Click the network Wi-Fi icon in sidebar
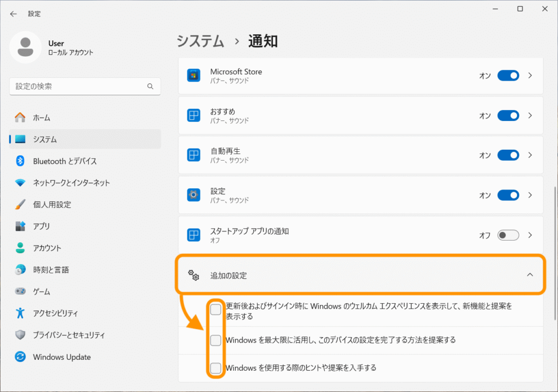 pyautogui.click(x=20, y=182)
